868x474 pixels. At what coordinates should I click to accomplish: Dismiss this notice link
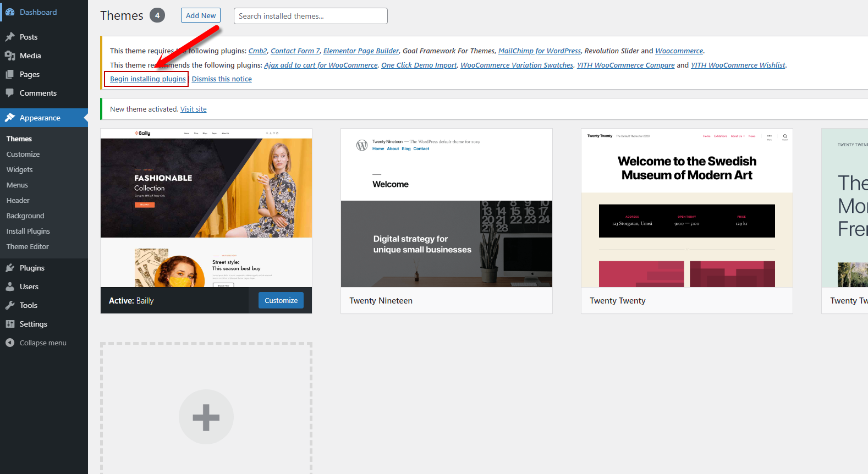point(222,79)
